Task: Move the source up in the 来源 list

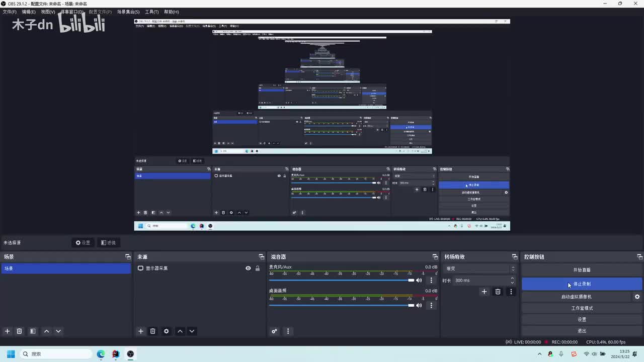Action: point(180,331)
